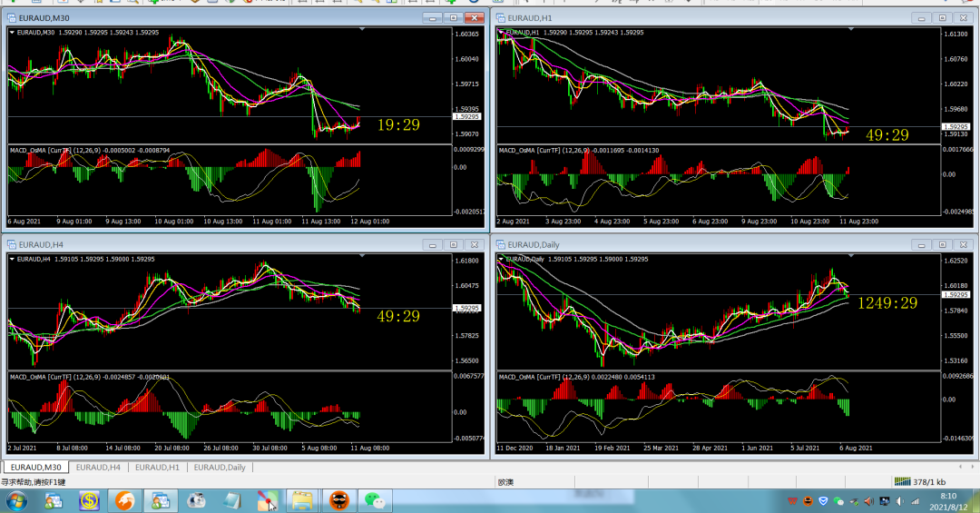Click the 1.59295 price label on Daily chart

pyautogui.click(x=956, y=294)
